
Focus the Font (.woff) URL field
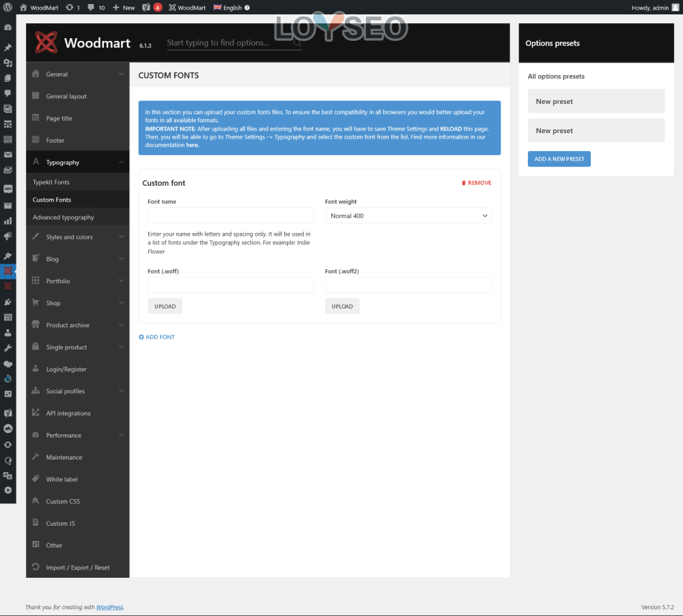231,285
